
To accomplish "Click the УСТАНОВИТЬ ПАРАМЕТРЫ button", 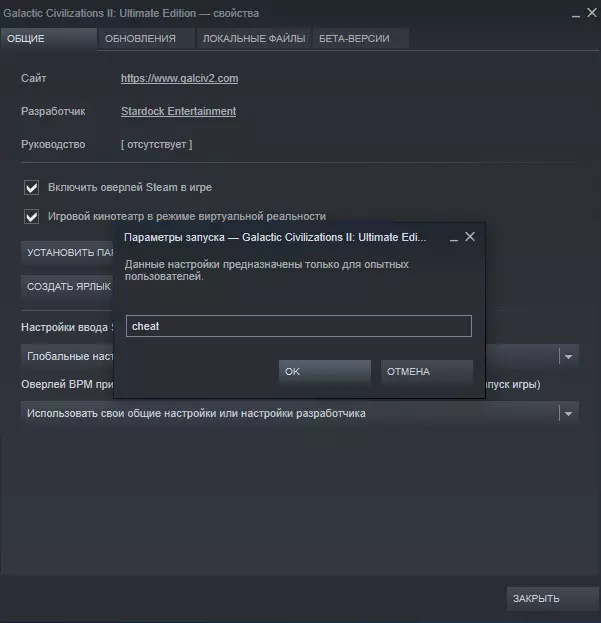I will point(68,252).
